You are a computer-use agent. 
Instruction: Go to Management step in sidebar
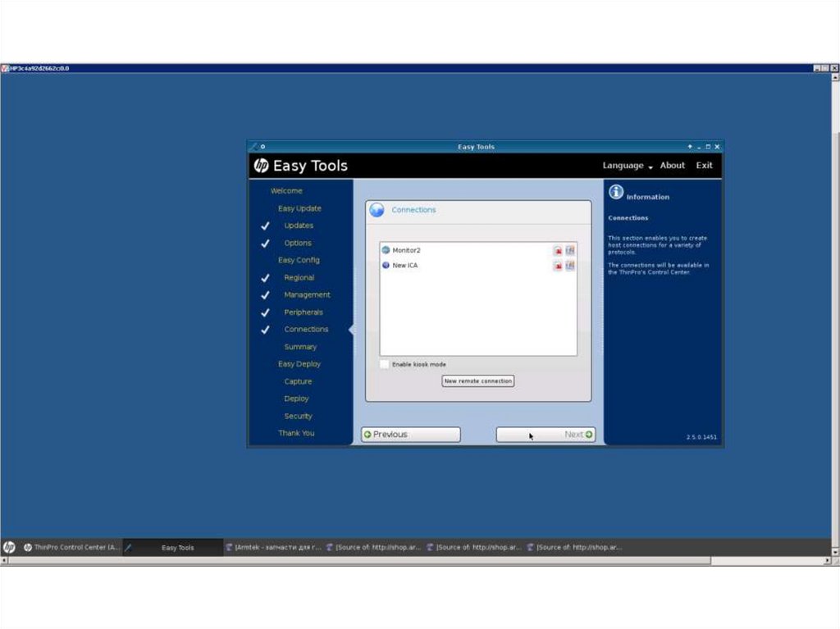click(307, 294)
